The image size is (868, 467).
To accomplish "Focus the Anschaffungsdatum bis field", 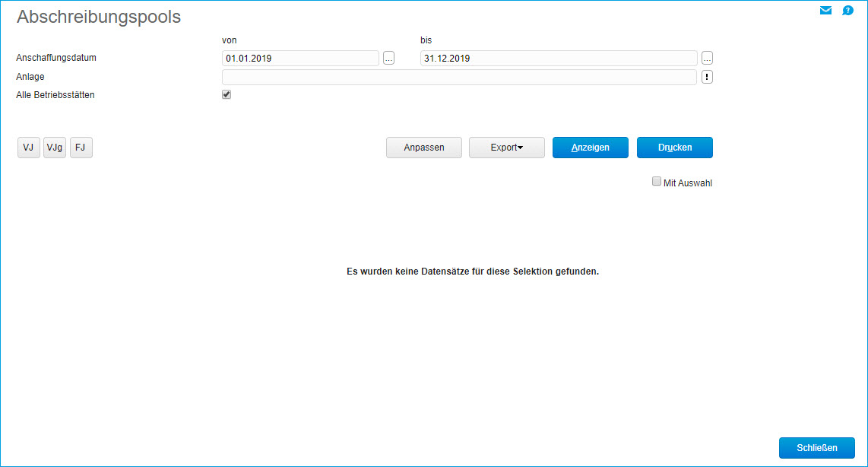I will [559, 59].
